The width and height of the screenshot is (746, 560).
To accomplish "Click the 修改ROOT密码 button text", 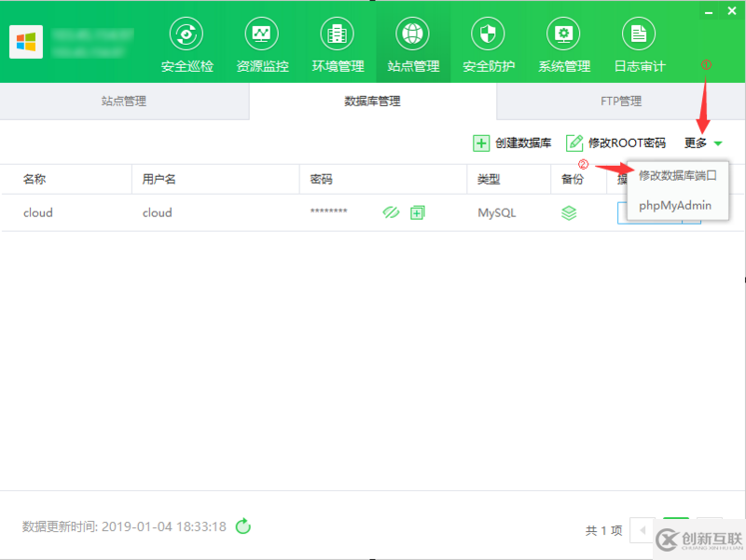I will point(627,143).
